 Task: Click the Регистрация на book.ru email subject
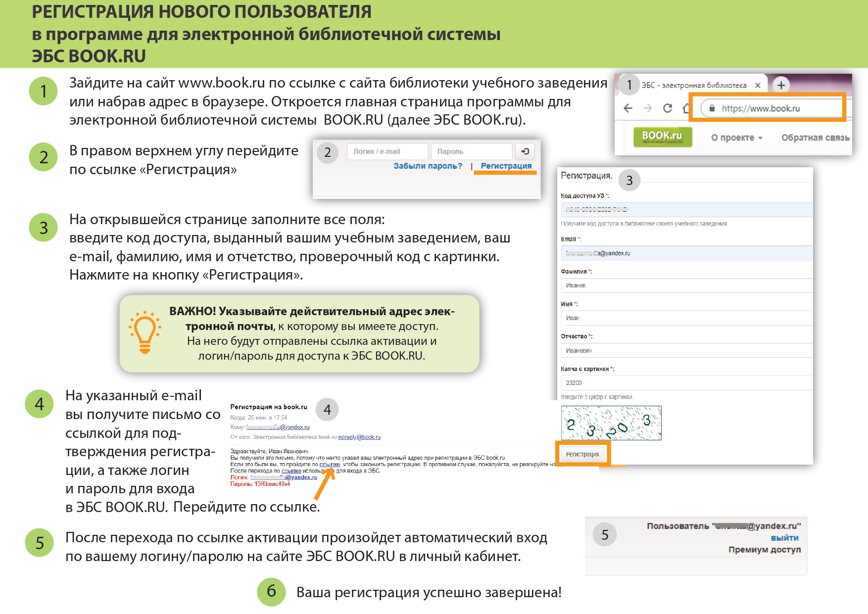269,407
